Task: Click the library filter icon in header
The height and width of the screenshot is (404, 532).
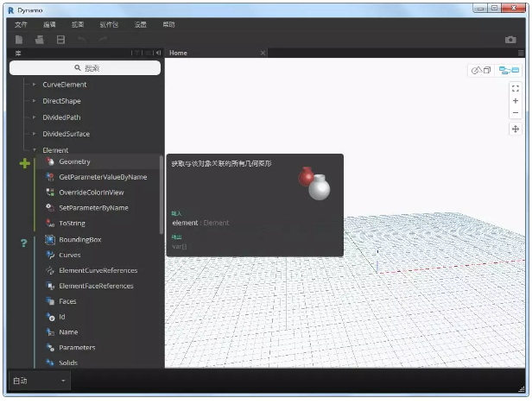Action: 137,53
